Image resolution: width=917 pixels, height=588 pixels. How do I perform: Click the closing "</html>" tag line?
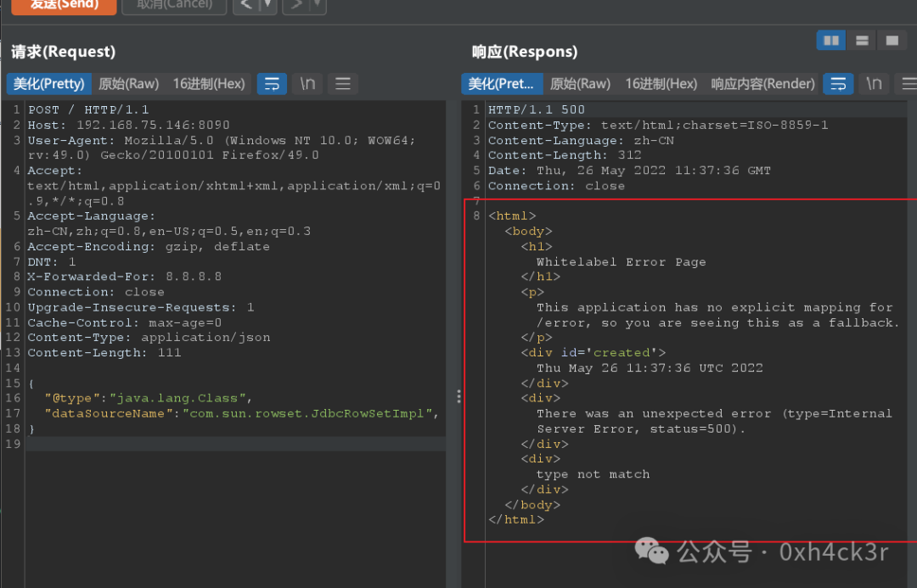click(x=516, y=519)
